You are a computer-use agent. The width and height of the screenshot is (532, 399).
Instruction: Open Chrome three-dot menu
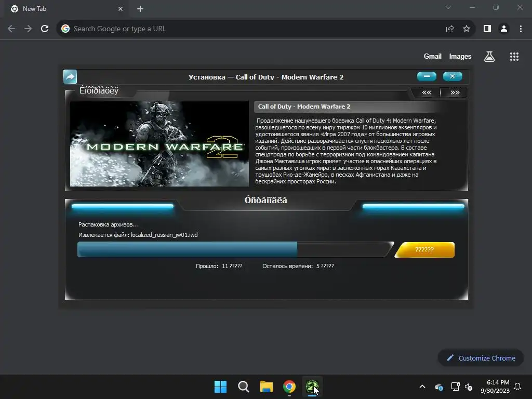coord(521,29)
